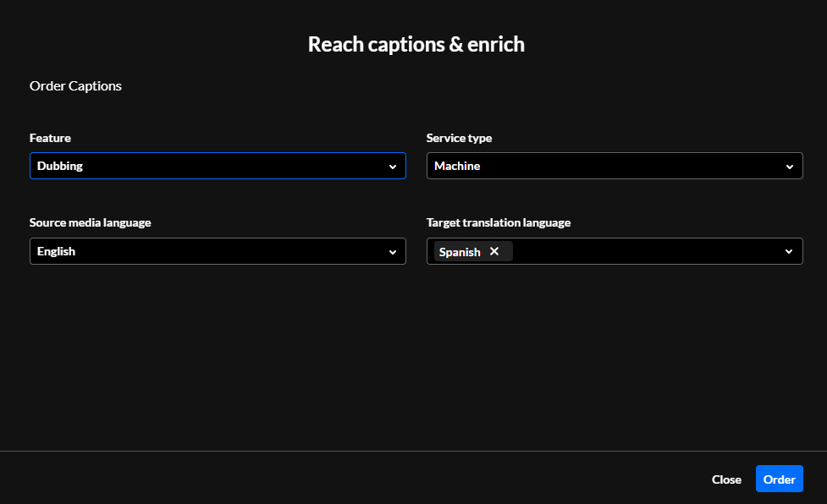The width and height of the screenshot is (827, 504).
Task: Click the Close button in the footer
Action: [x=726, y=479]
